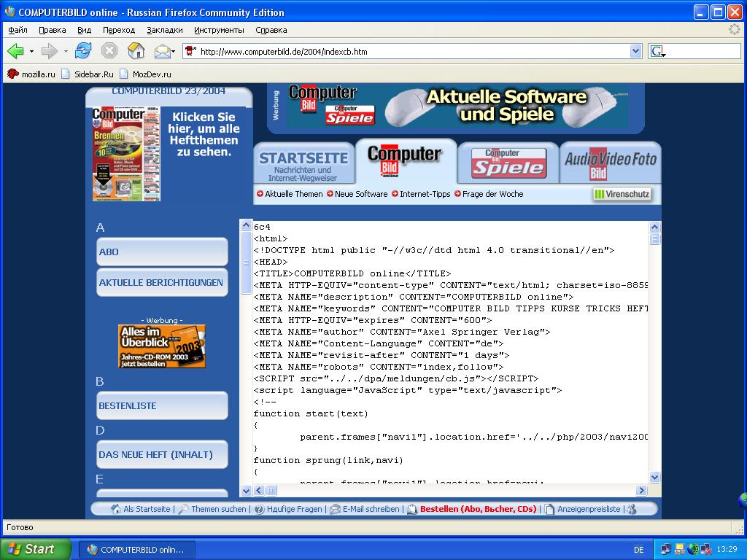Screen dimensions: 747x560
Task: Click the AKTUELLE BERICHTIGUNGEN button
Action: click(162, 282)
